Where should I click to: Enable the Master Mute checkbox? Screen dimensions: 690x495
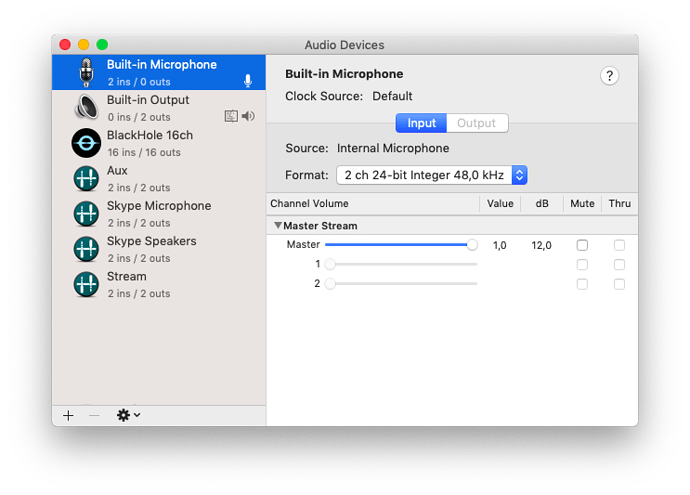[x=582, y=245]
